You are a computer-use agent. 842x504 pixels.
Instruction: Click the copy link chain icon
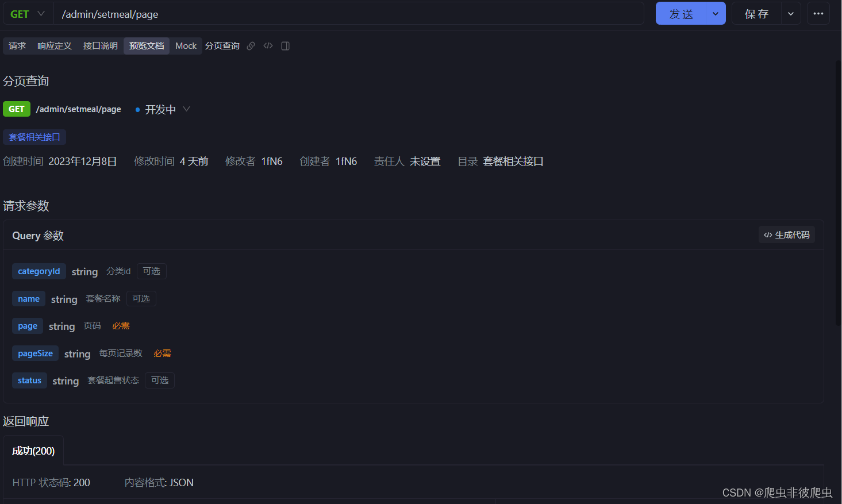tap(251, 45)
